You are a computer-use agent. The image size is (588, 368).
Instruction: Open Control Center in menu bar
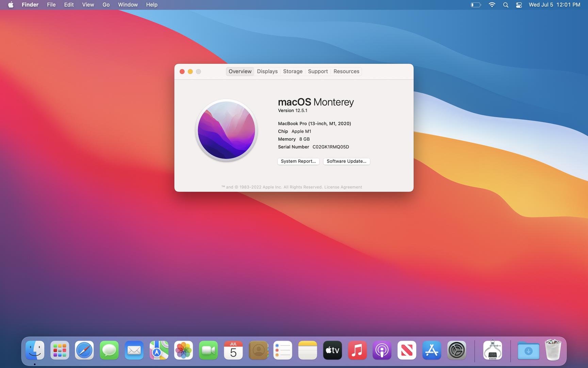click(519, 5)
